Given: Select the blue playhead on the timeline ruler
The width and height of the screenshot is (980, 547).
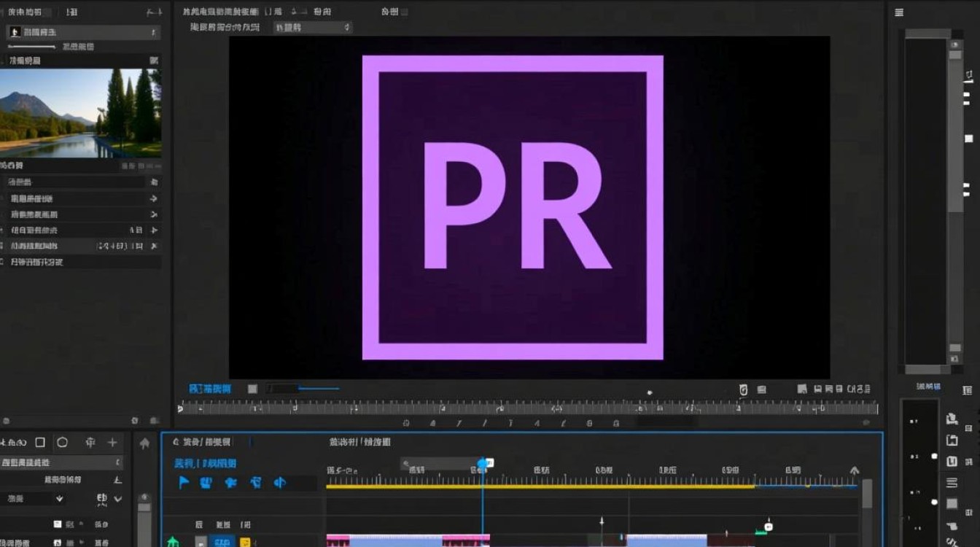Looking at the screenshot, I should [482, 463].
